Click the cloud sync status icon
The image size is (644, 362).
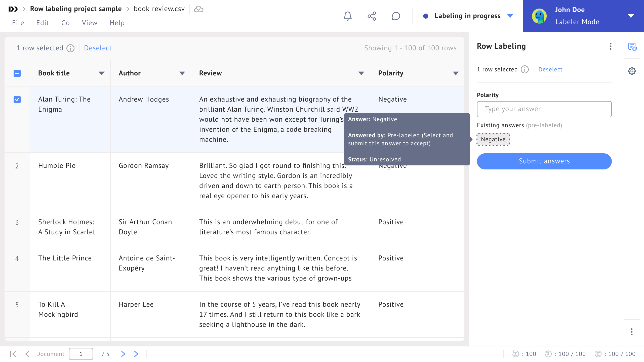[198, 9]
